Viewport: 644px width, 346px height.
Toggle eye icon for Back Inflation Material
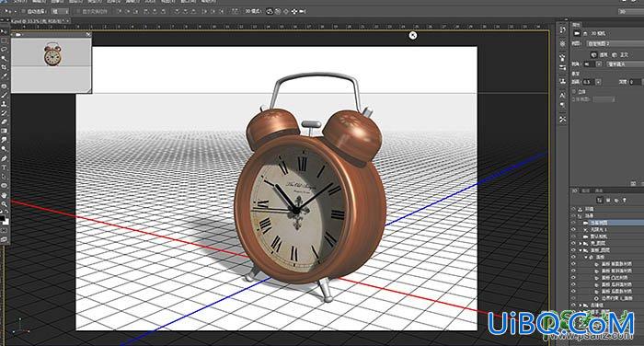pos(573,292)
